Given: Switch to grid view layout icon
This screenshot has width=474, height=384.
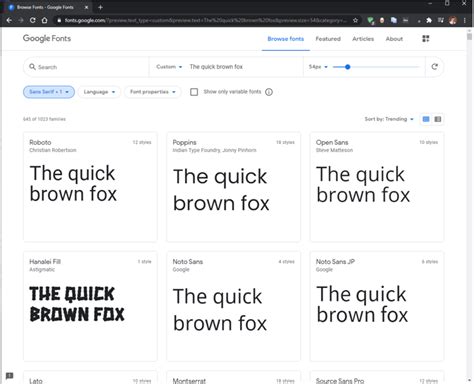Looking at the screenshot, I should click(x=426, y=119).
